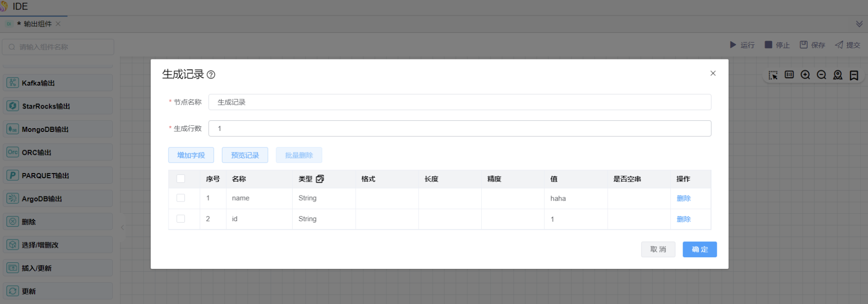Toggle the select-all checkbox in table header
Image resolution: width=868 pixels, height=304 pixels.
point(181,179)
